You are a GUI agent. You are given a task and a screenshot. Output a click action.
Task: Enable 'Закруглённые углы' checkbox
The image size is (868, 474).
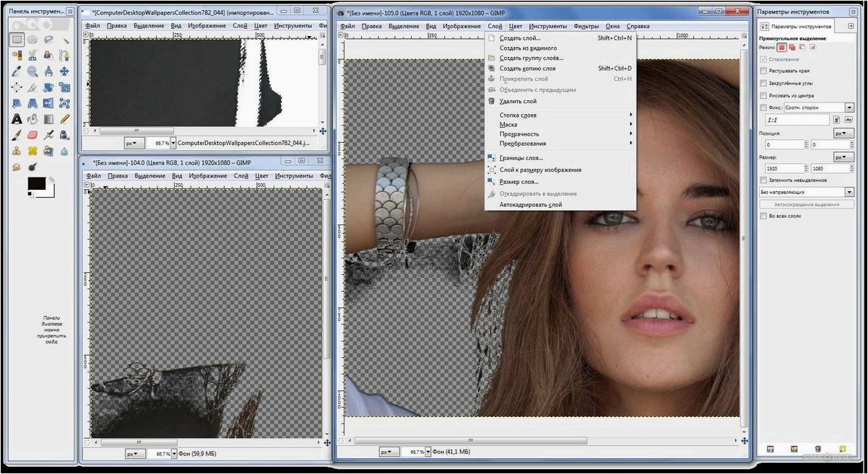763,83
